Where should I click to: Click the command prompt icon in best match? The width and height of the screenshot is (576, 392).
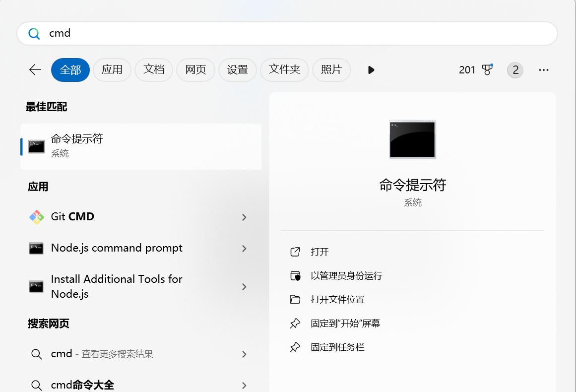[36, 146]
